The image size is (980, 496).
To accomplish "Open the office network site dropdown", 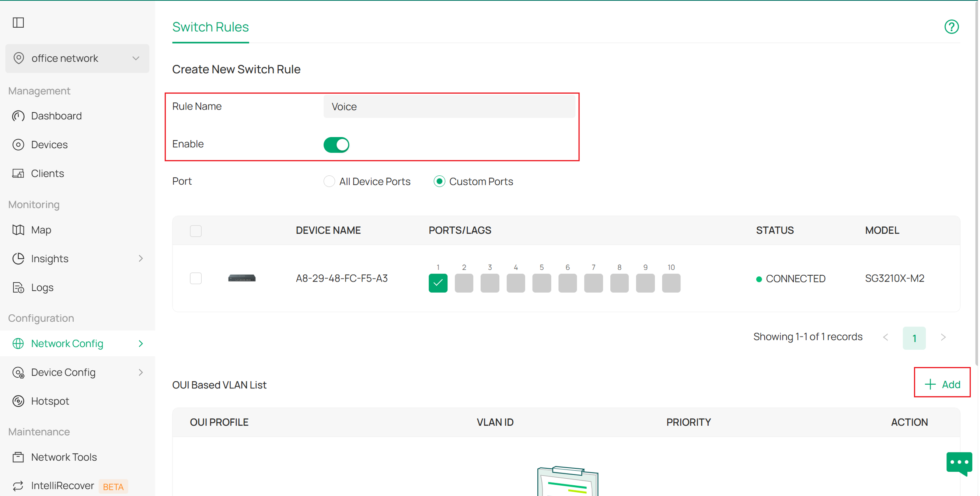I will click(x=77, y=58).
